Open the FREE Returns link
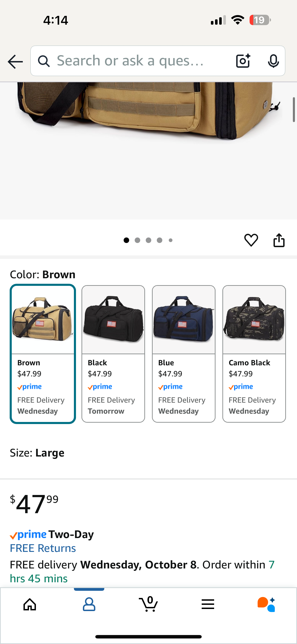This screenshot has height=644, width=297. click(43, 548)
